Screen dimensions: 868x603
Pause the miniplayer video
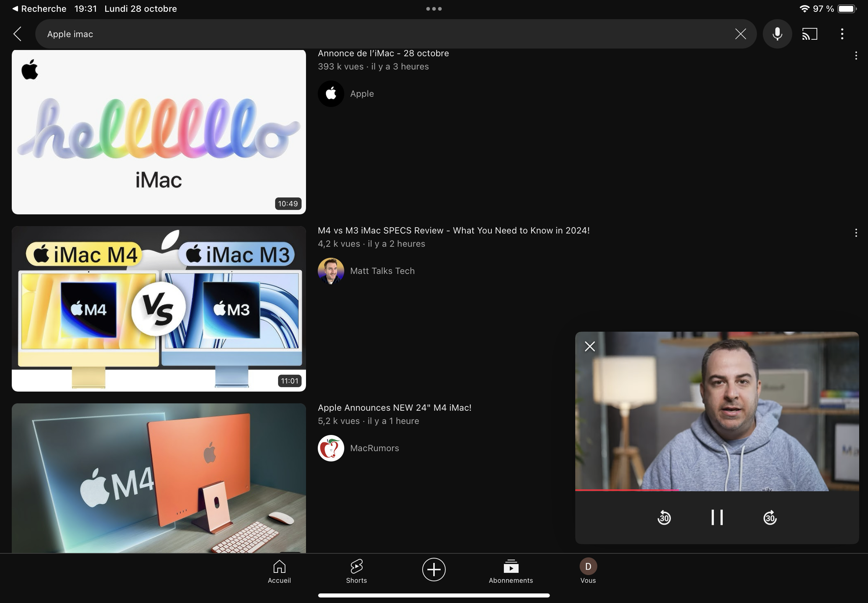(717, 518)
